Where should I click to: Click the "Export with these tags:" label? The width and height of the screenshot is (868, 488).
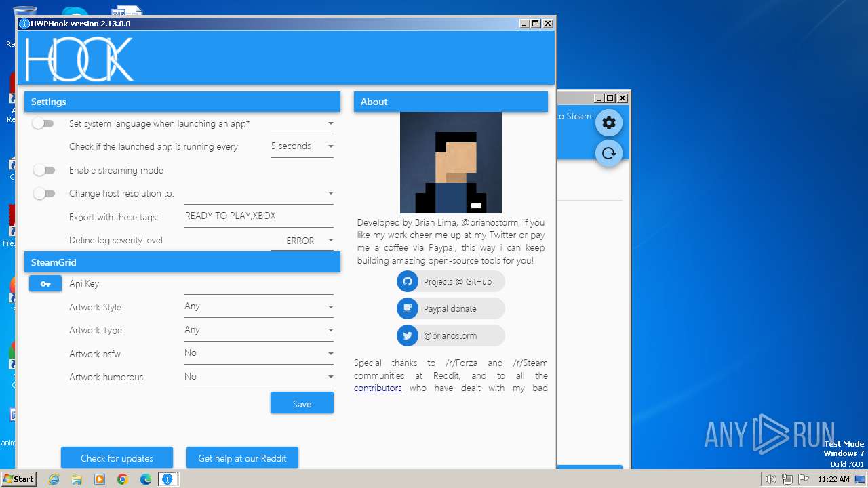[113, 218]
